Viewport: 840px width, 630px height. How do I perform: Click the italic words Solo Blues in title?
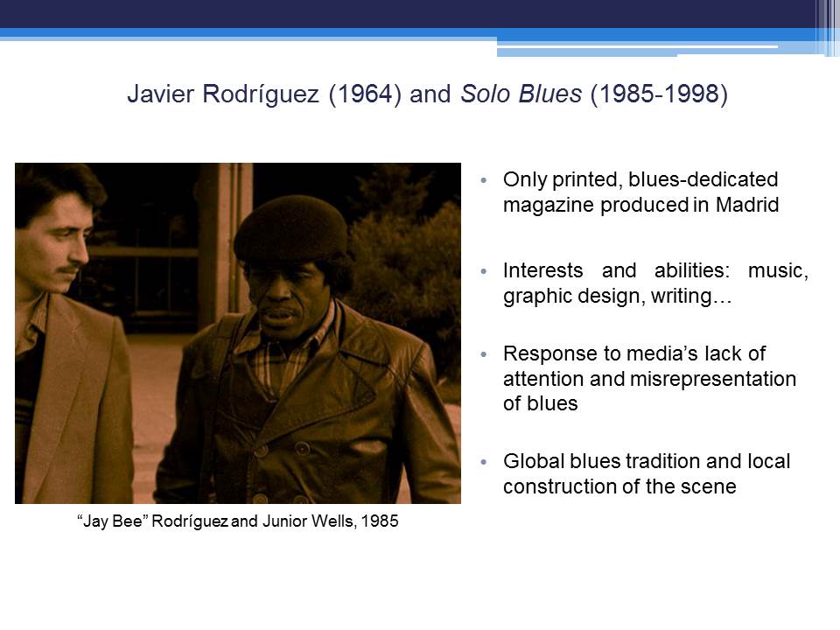point(521,94)
